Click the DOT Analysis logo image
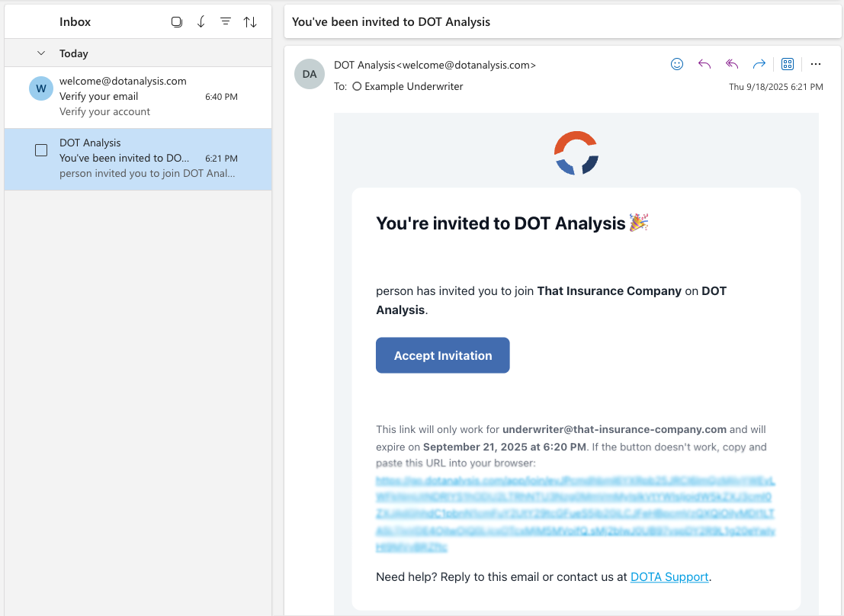Screen dimensions: 844x616 (x=576, y=152)
